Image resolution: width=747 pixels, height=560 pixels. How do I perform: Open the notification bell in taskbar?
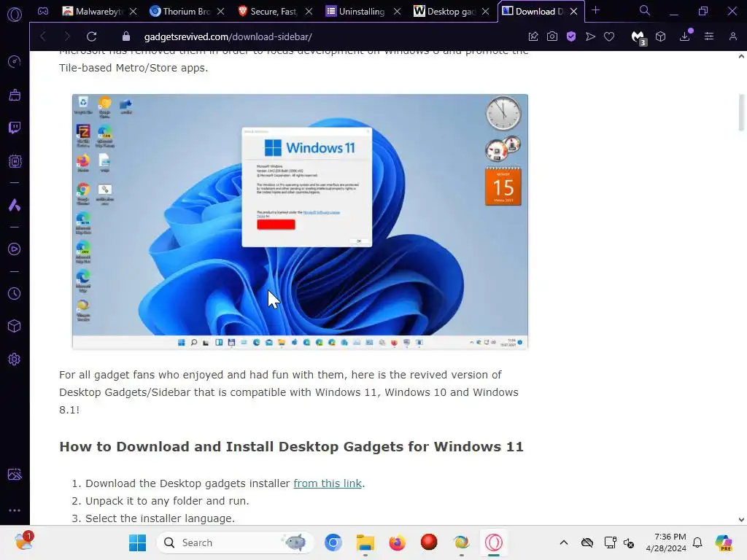[x=697, y=542]
